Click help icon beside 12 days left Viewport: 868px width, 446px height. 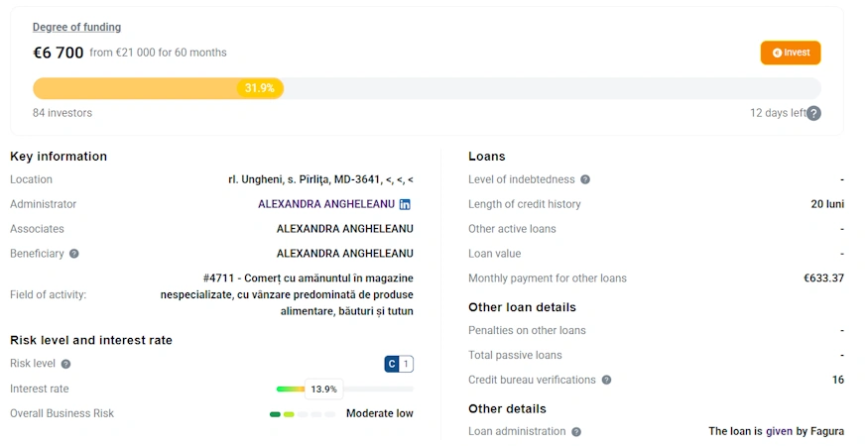(813, 113)
